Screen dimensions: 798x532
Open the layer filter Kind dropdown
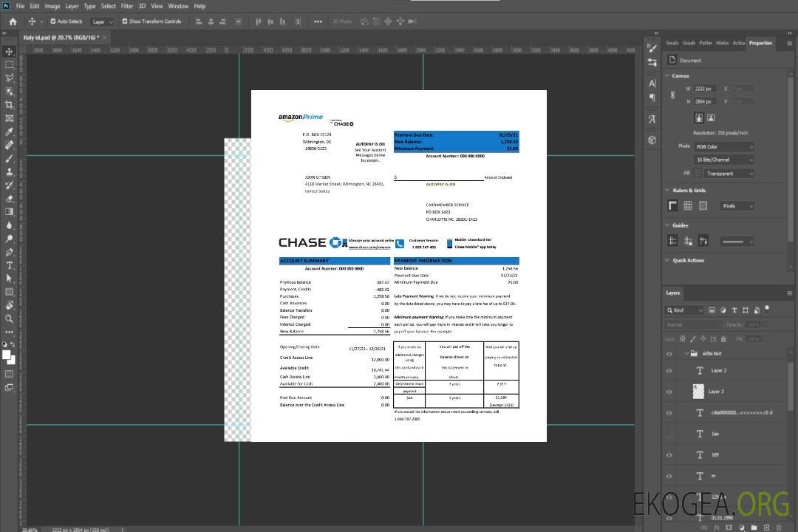point(685,310)
